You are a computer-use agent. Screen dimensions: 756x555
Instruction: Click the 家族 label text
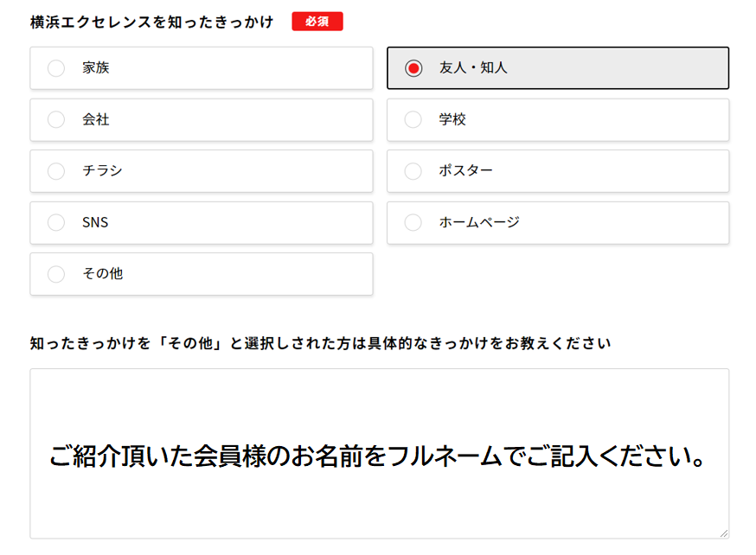[96, 68]
